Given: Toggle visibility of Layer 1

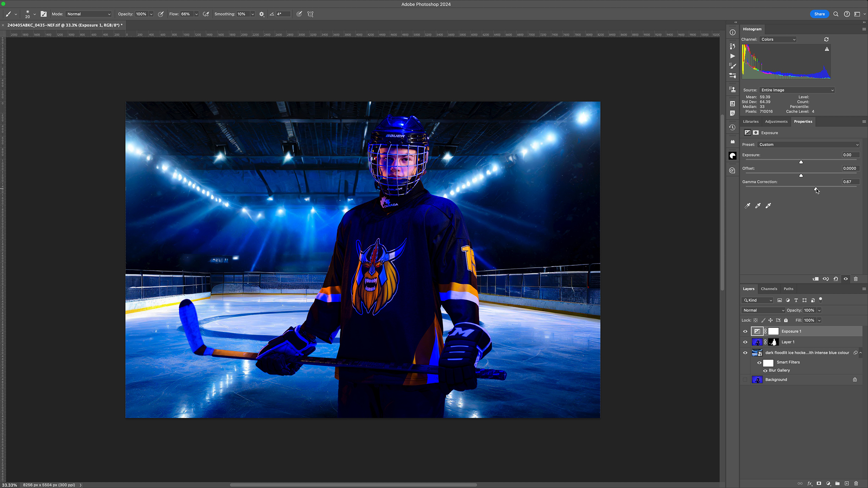Looking at the screenshot, I should click(745, 342).
